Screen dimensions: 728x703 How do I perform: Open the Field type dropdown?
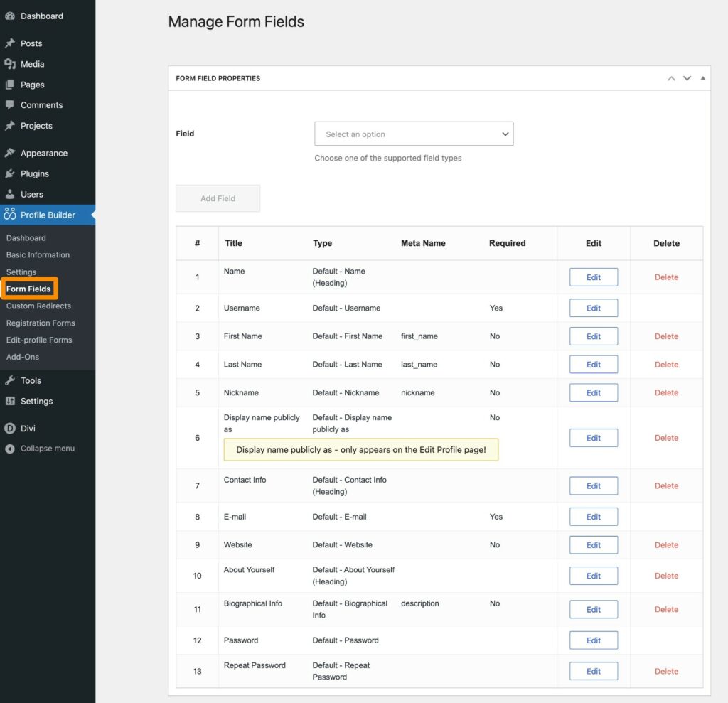414,134
